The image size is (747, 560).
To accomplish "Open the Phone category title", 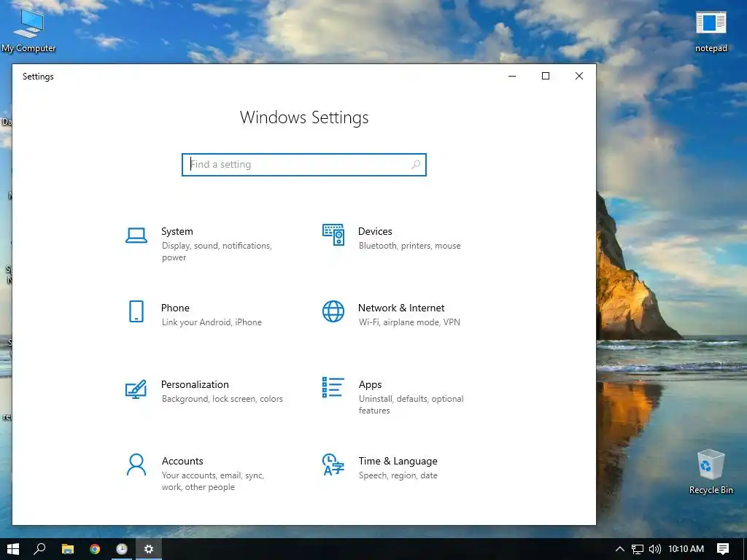I will (x=175, y=308).
